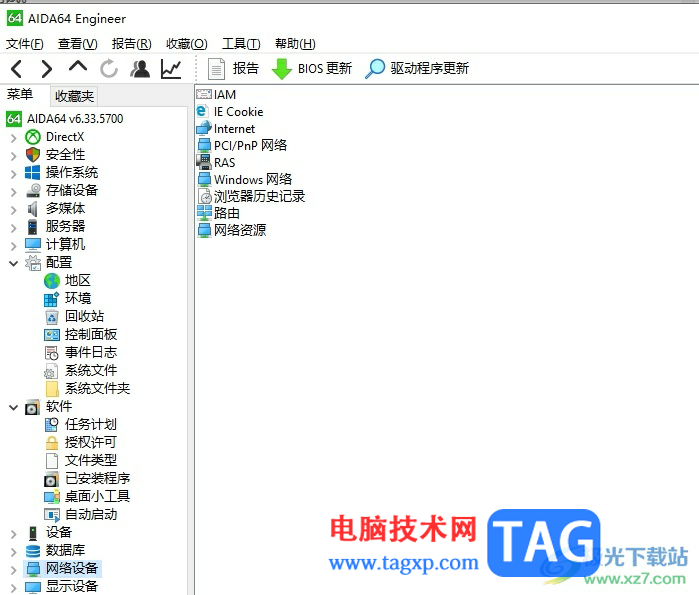Open the user profile toolbar icon
The image size is (699, 595).
point(140,69)
